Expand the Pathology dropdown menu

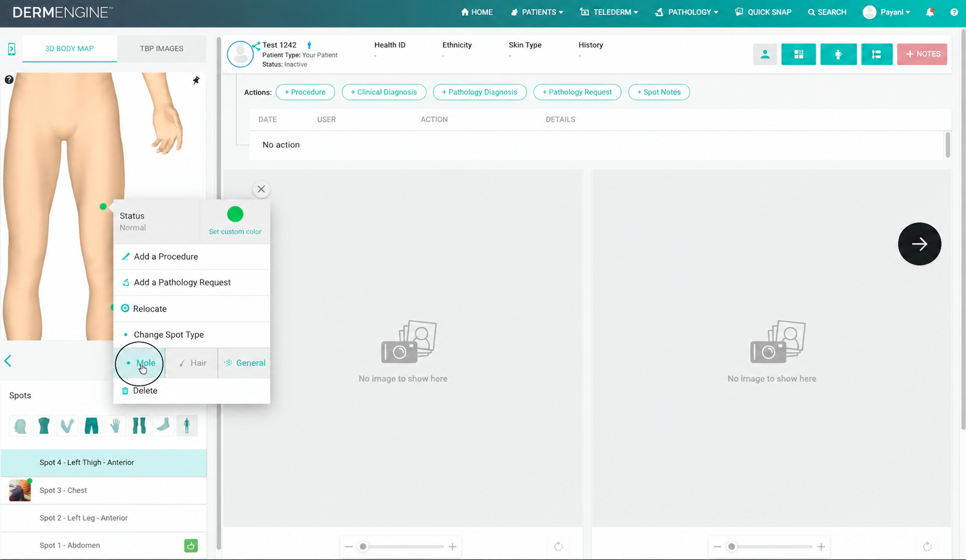(x=686, y=12)
